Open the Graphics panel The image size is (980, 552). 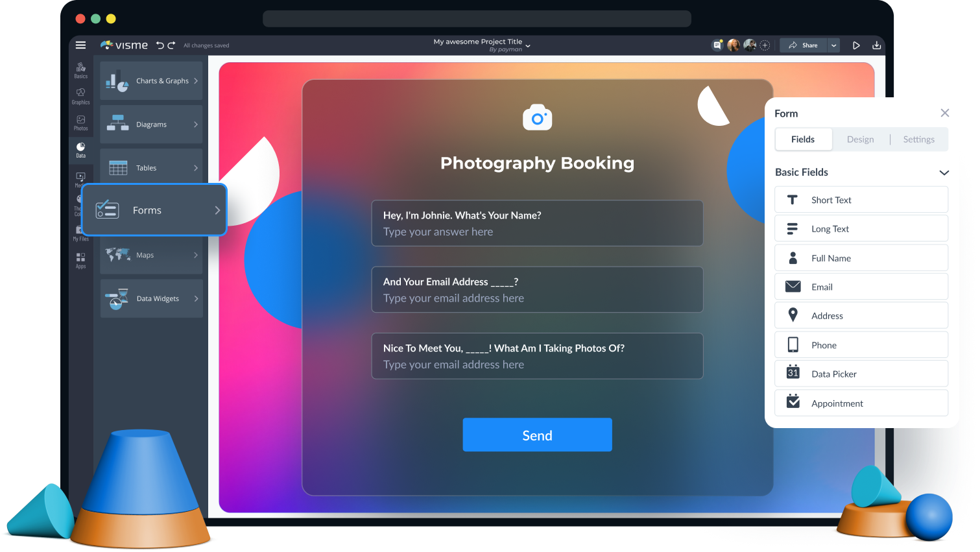click(80, 95)
